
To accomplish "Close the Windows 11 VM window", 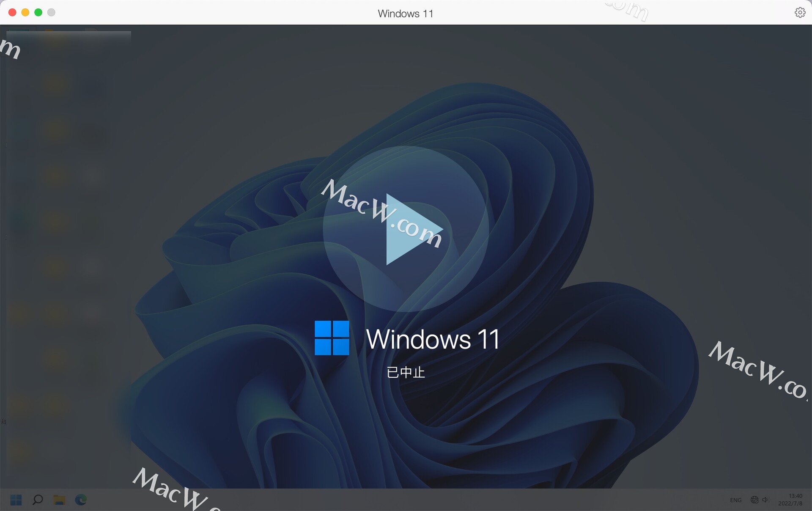I will point(12,12).
